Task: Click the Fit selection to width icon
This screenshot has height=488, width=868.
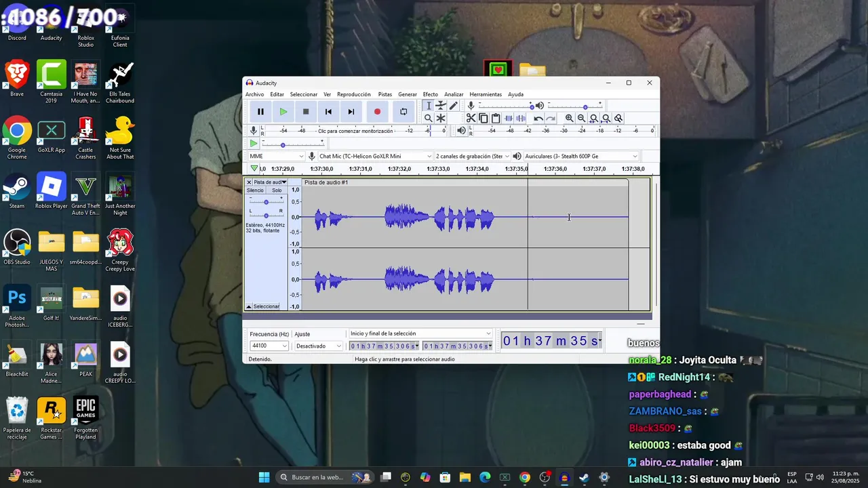Action: pyautogui.click(x=594, y=118)
